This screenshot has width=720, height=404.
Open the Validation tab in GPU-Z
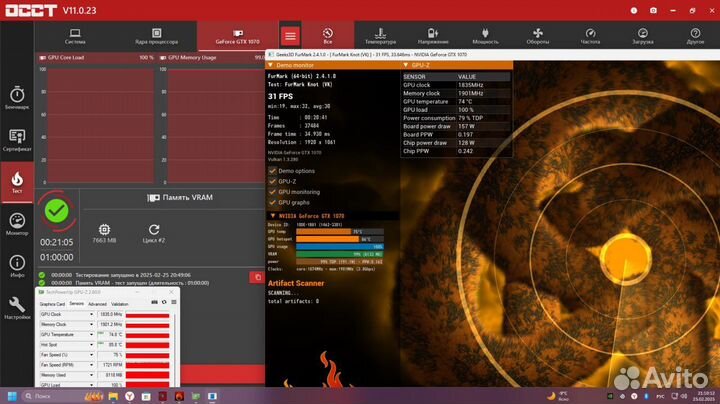point(120,304)
